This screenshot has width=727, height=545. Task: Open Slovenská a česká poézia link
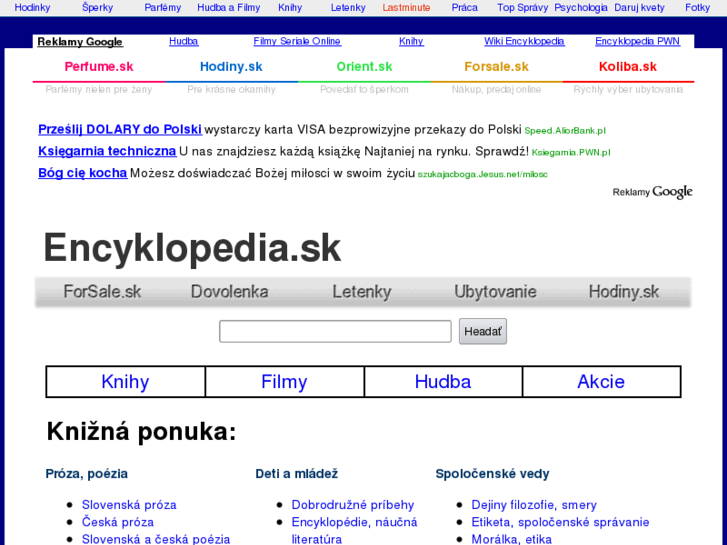point(156,539)
